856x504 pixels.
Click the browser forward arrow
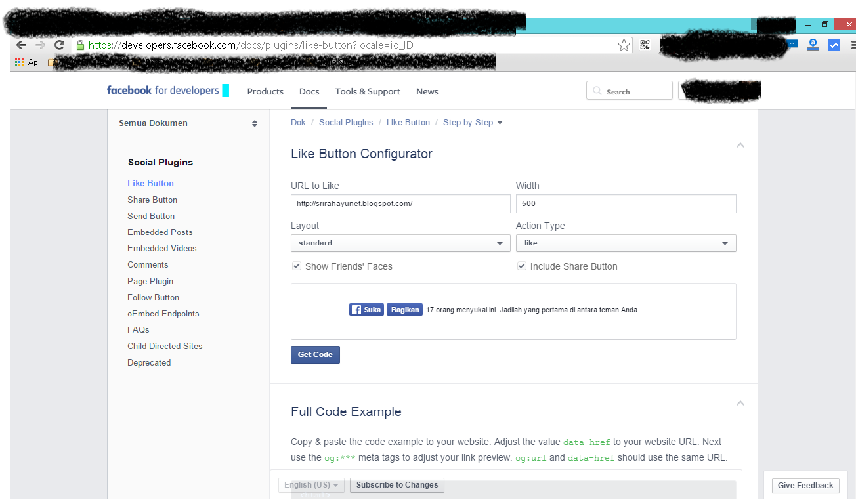point(40,45)
